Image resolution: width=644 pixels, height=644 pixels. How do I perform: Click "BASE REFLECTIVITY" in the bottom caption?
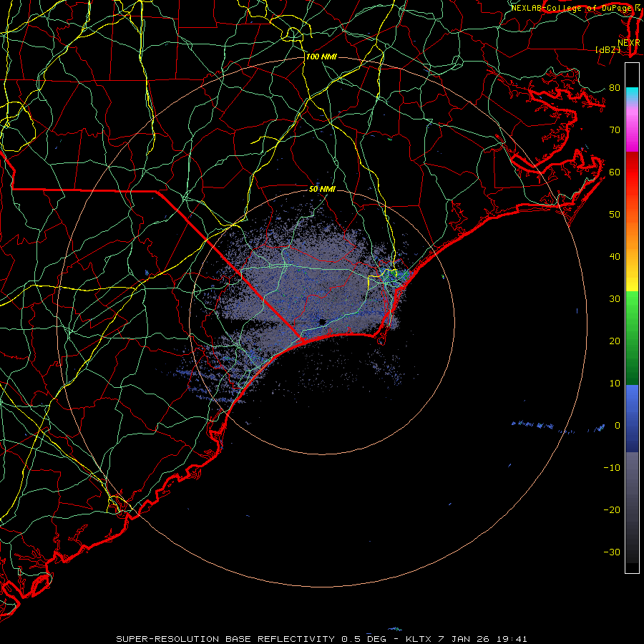point(280,639)
